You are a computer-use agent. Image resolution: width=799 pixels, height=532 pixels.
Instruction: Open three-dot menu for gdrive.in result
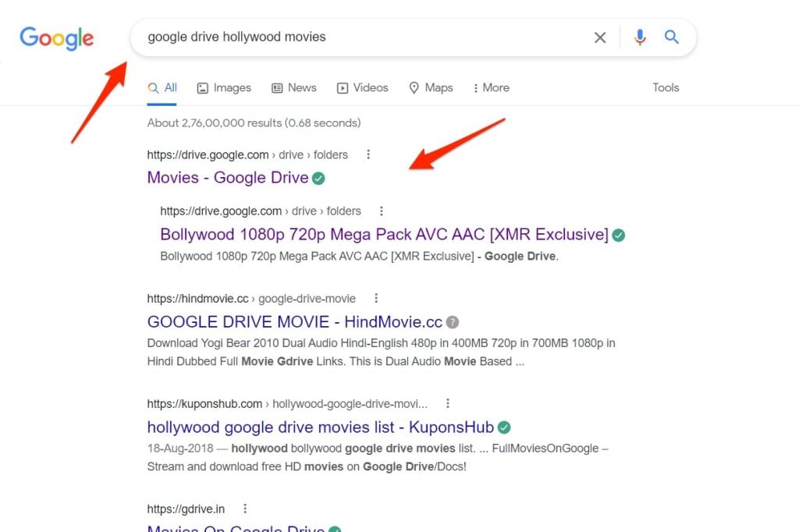click(245, 509)
